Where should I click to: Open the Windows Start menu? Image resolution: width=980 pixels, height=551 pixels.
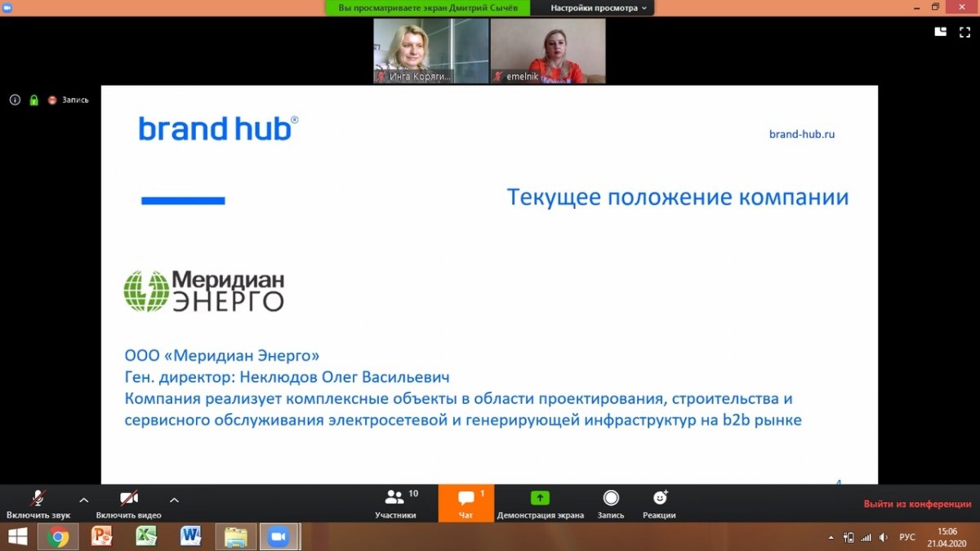coord(16,536)
